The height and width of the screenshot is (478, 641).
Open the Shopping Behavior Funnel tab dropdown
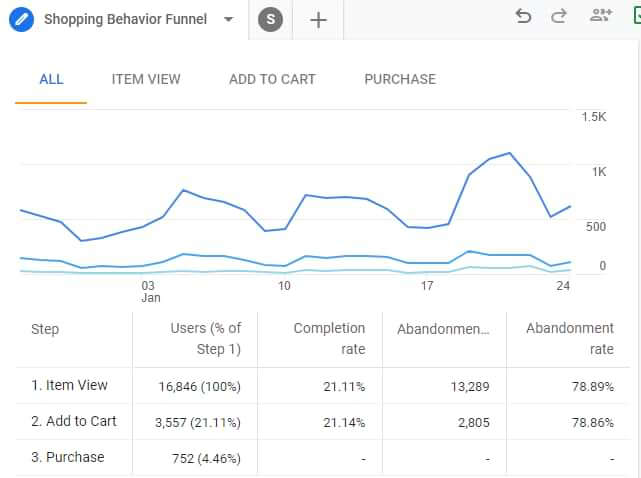pos(229,20)
